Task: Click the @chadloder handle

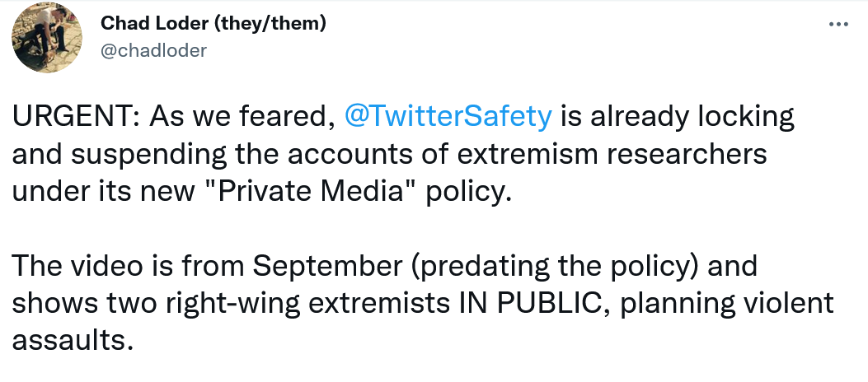Action: coord(153,50)
